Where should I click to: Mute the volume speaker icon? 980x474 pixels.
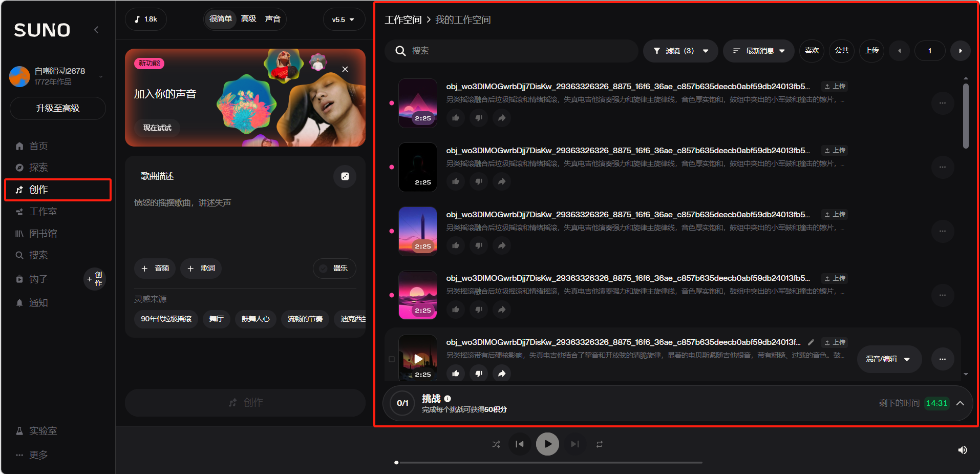pos(962,450)
